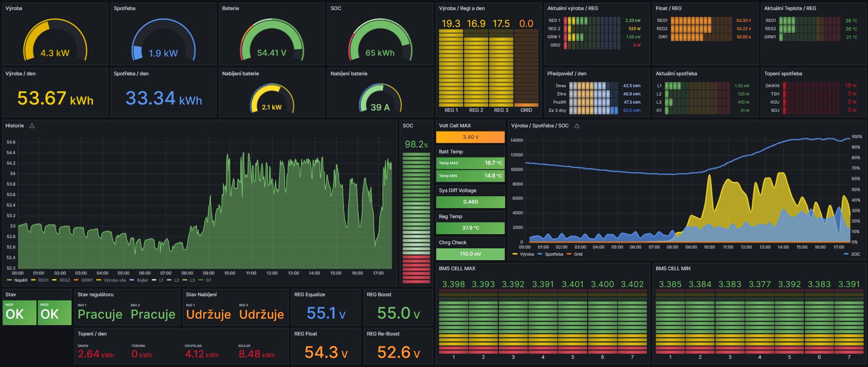
Task: Click the green swatch beside L2 legend entry
Action: pyautogui.click(x=170, y=280)
